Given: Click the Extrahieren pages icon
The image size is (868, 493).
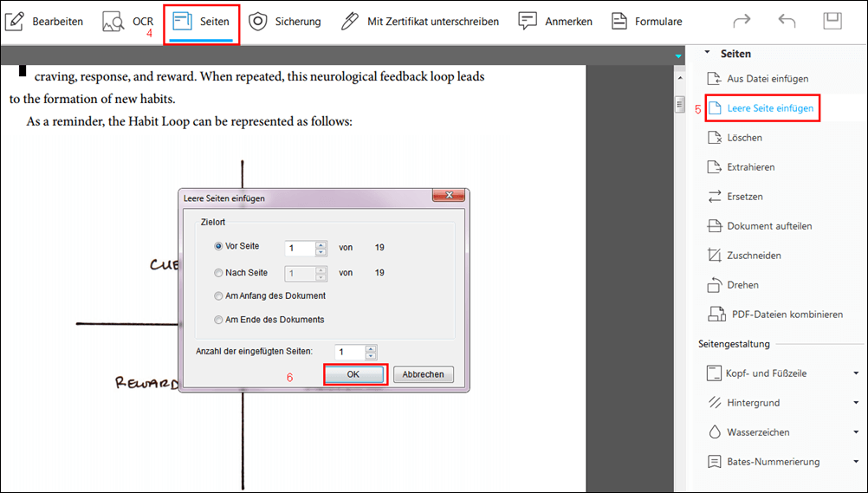Looking at the screenshot, I should (x=715, y=167).
